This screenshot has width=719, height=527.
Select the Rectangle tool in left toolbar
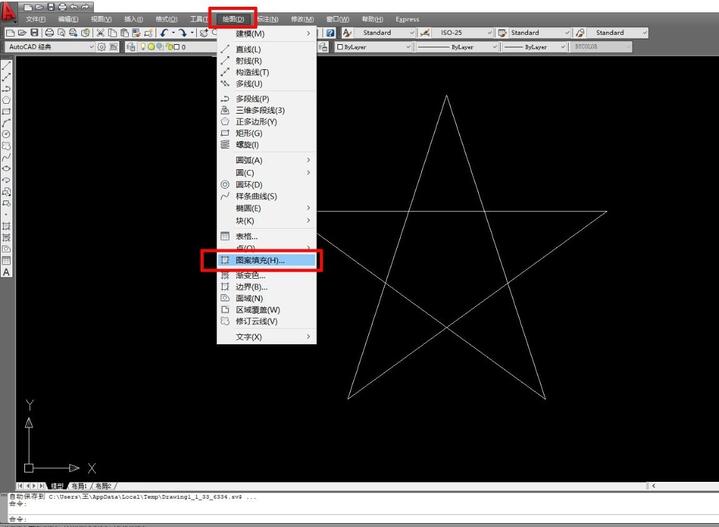point(7,111)
